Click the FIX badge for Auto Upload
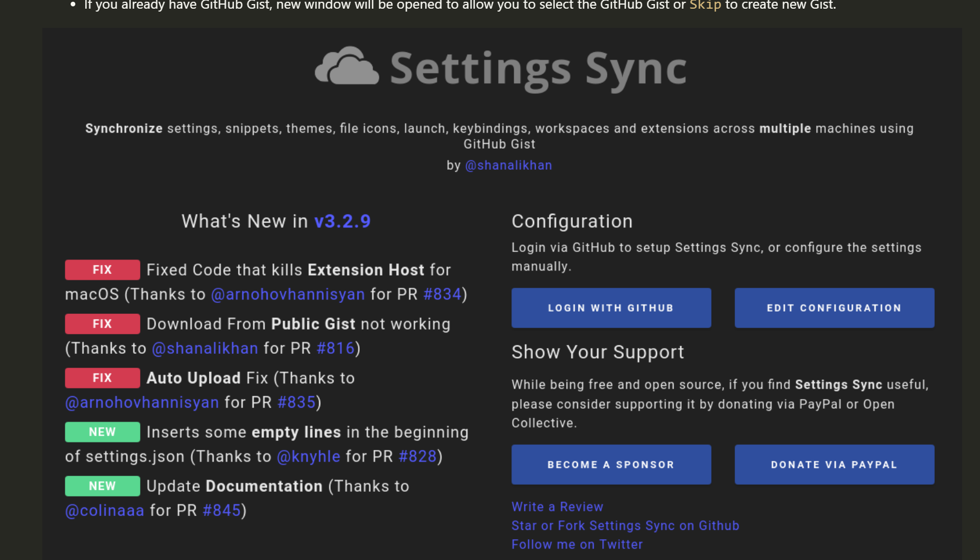Viewport: 980px width, 560px height. [x=102, y=378]
